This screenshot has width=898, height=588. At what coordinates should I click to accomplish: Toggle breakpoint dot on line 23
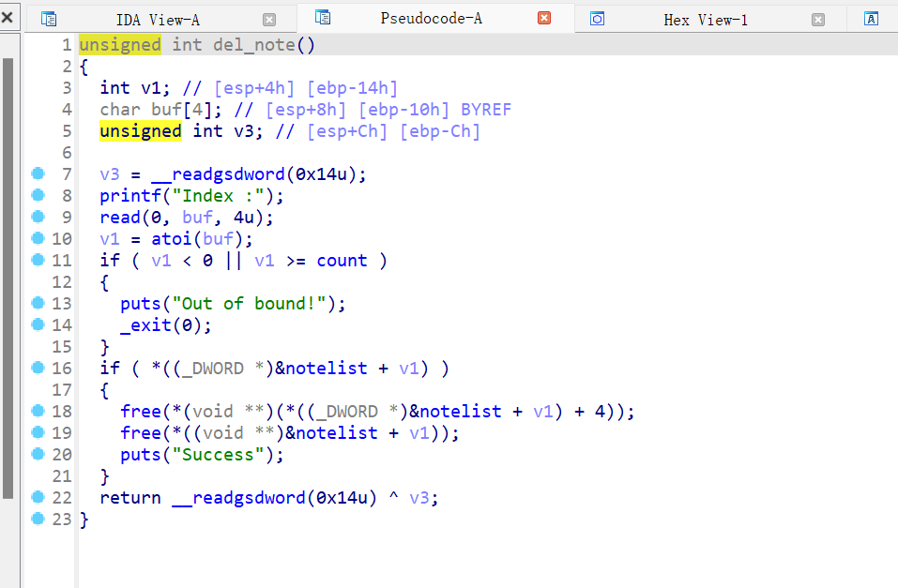38,519
